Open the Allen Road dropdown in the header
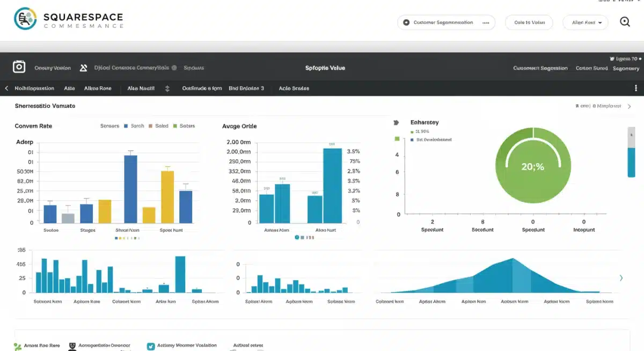The height and width of the screenshot is (351, 644). click(585, 22)
